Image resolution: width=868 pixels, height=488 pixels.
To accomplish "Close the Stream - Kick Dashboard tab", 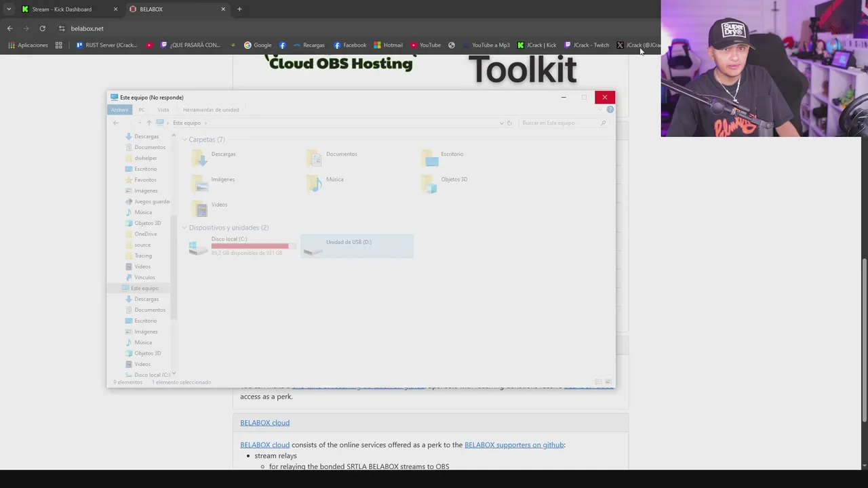I will (x=115, y=9).
